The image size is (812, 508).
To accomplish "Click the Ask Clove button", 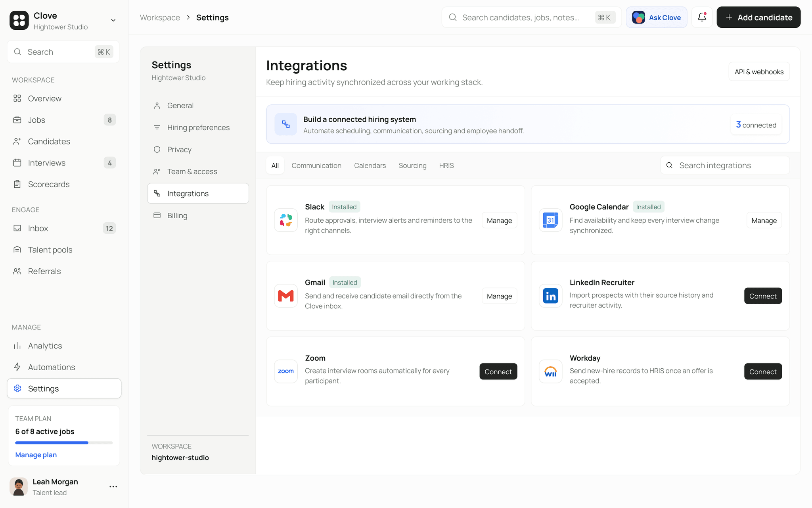I will 657,17.
